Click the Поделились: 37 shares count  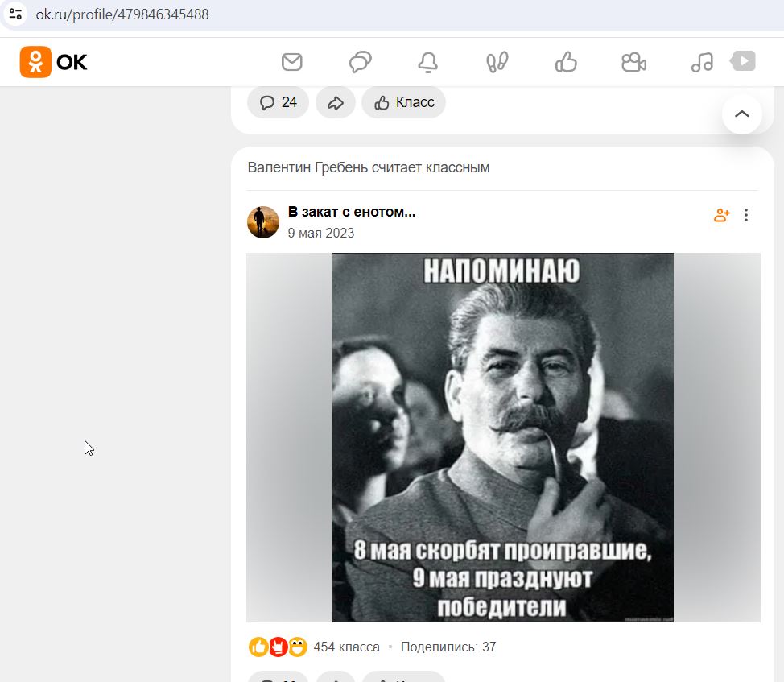[448, 647]
